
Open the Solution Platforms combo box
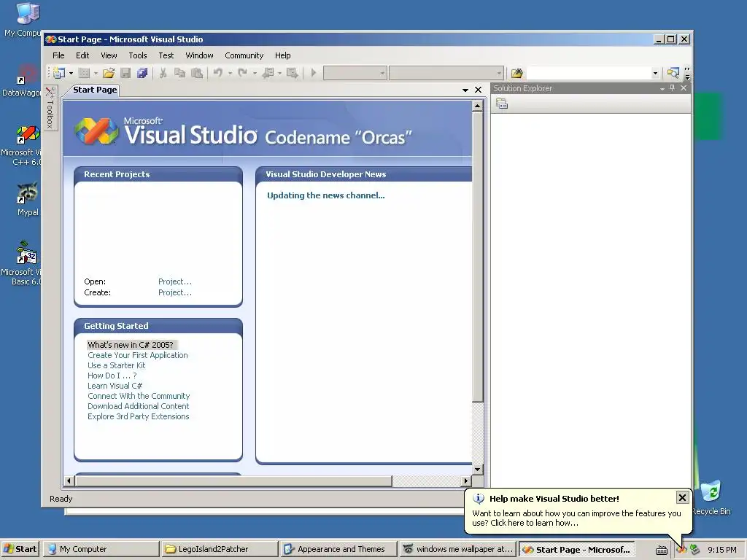(446, 73)
